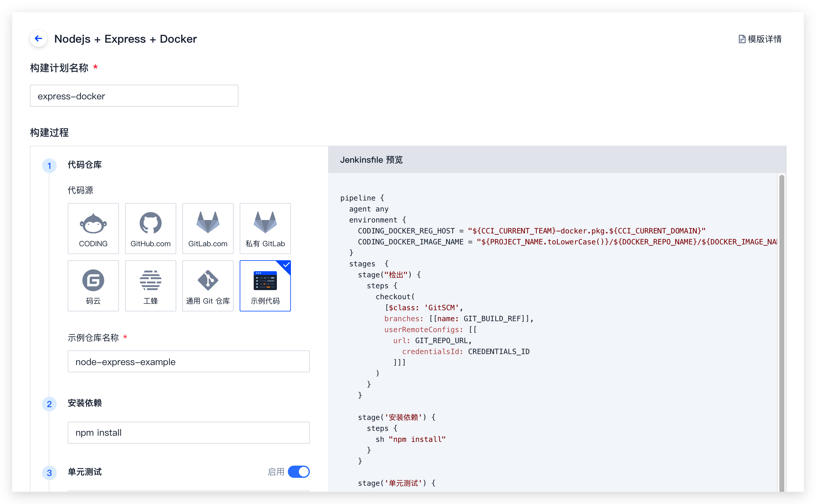Click the CODING_DOCKER_IMAGE_NAME code line
This screenshot has width=816, height=504.
[567, 242]
